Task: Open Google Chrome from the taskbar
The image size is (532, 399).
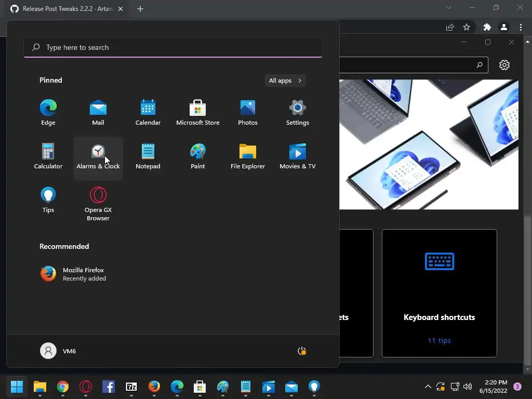Action: [63, 387]
